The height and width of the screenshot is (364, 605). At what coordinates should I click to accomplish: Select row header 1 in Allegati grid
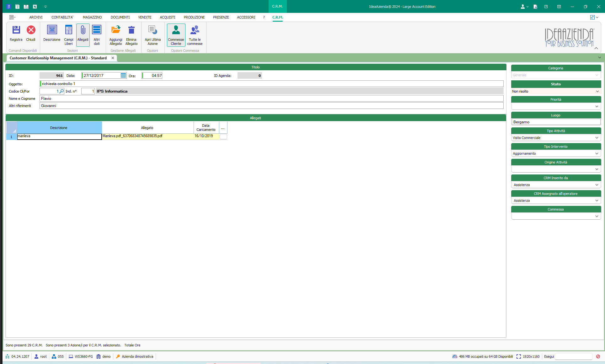tap(12, 136)
